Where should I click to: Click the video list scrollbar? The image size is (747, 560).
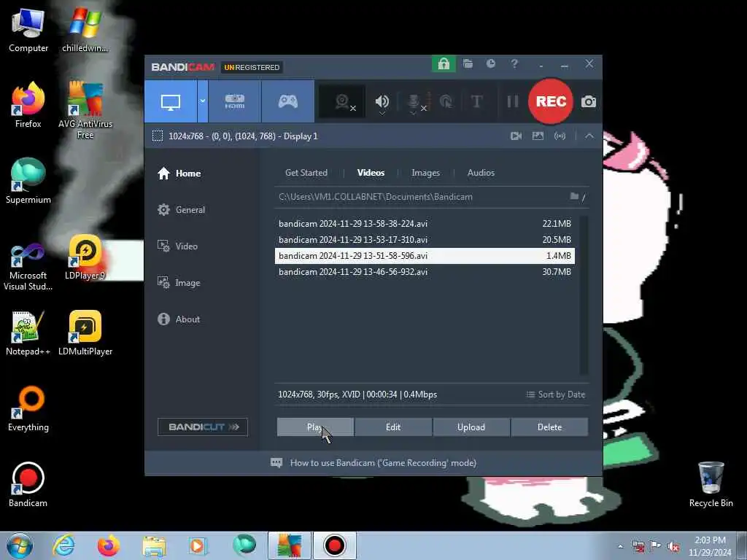pyautogui.click(x=584, y=295)
